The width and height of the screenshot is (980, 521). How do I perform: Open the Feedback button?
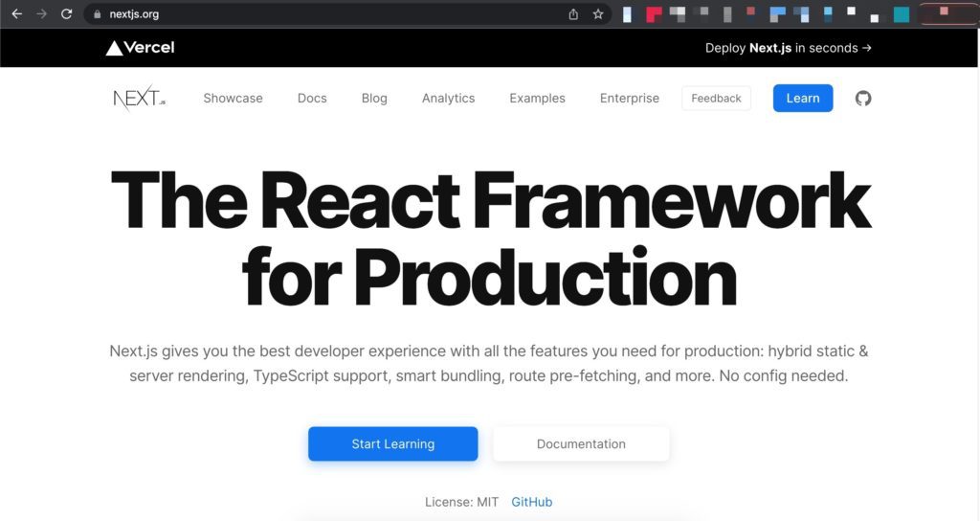pyautogui.click(x=716, y=99)
